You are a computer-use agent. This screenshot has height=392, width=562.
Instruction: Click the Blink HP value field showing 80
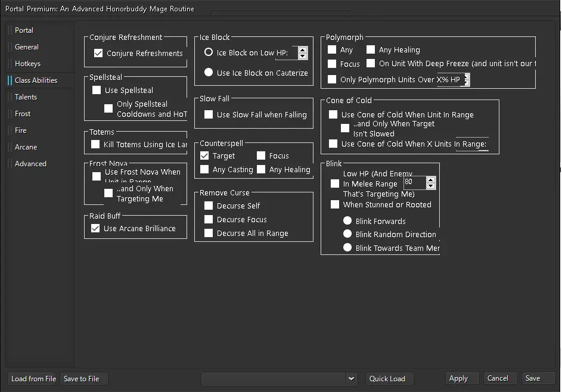415,182
